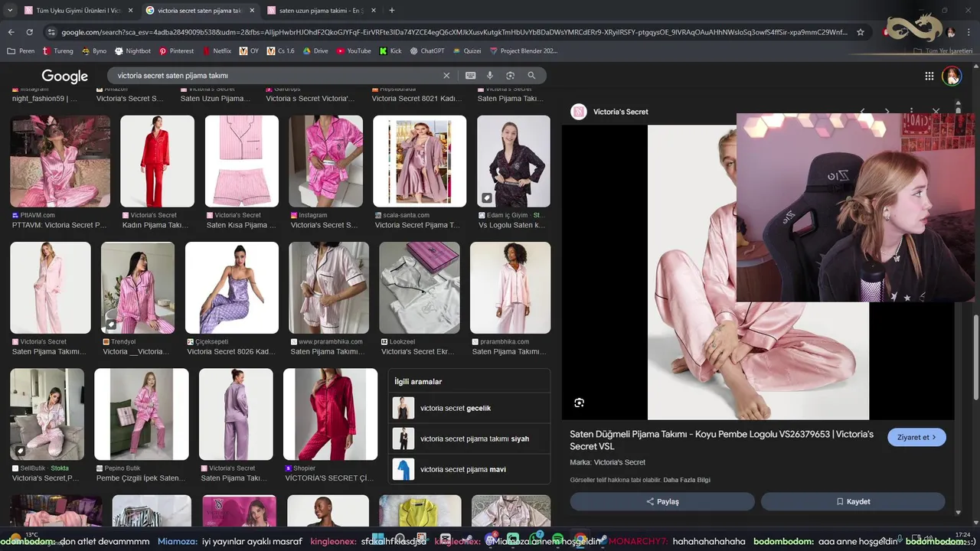Image resolution: width=980 pixels, height=551 pixels.
Task: Search by image with Lens icon
Action: (510, 76)
